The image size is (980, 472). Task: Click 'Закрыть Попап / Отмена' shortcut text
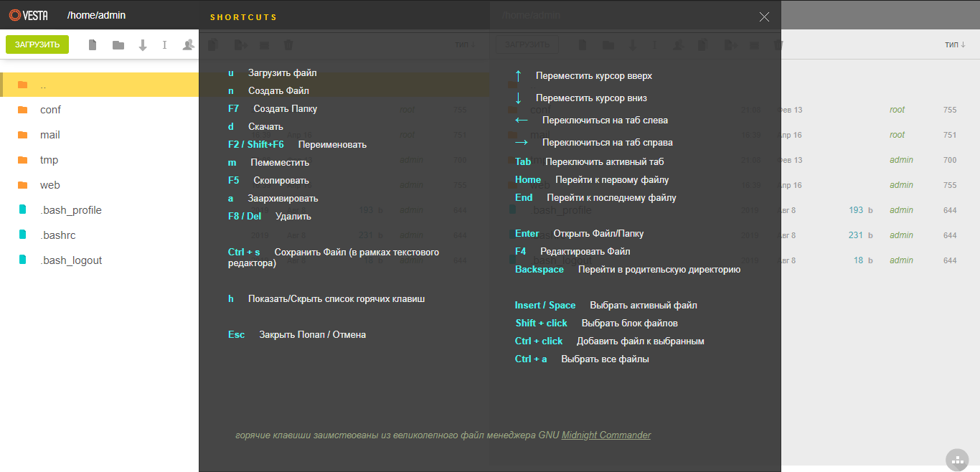[x=312, y=335]
